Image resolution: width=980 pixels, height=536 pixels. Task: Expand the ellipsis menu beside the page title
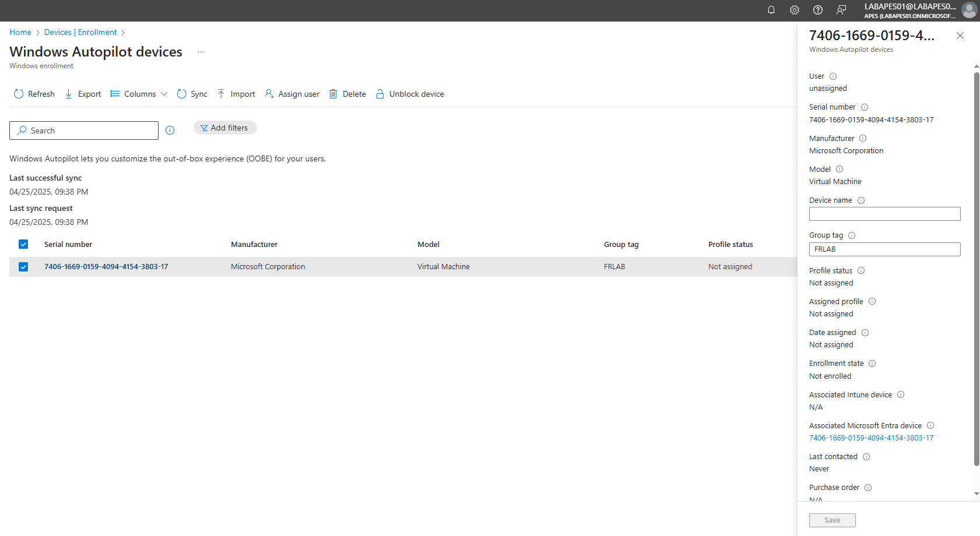(x=201, y=51)
